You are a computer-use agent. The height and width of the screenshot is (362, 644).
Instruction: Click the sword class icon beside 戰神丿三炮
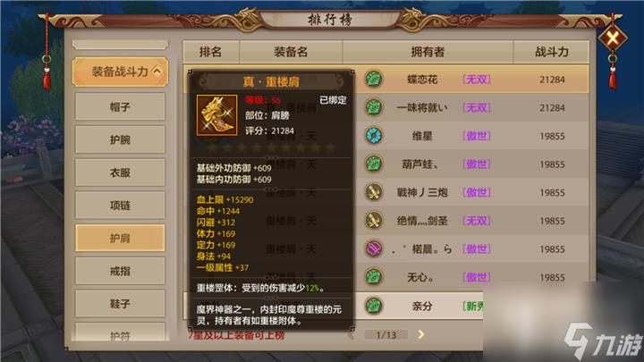(x=374, y=192)
